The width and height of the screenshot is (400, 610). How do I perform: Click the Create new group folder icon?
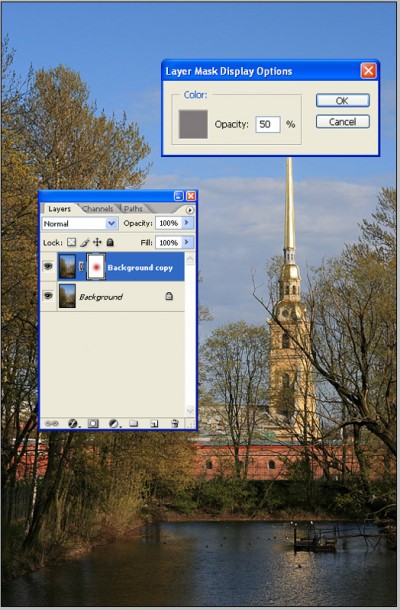(133, 423)
